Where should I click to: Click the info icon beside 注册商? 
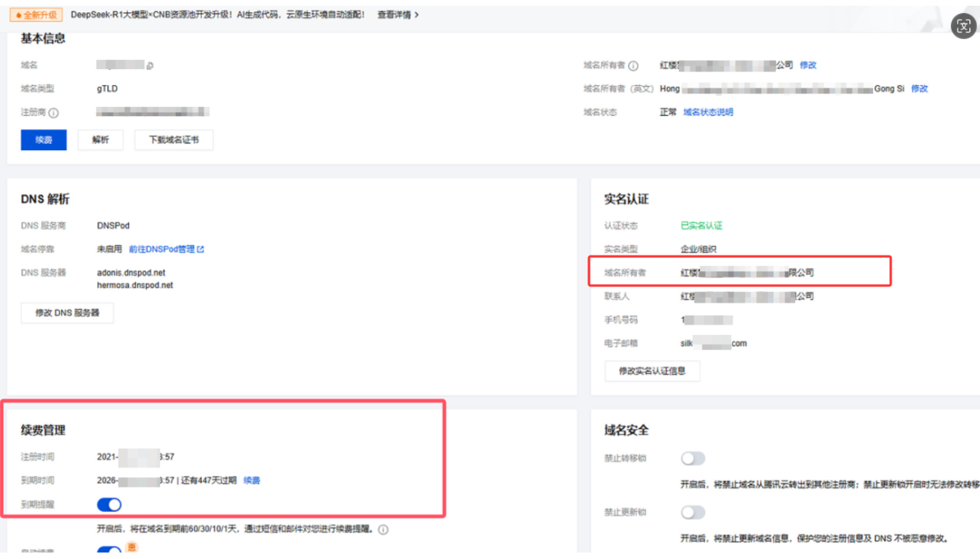pos(54,113)
